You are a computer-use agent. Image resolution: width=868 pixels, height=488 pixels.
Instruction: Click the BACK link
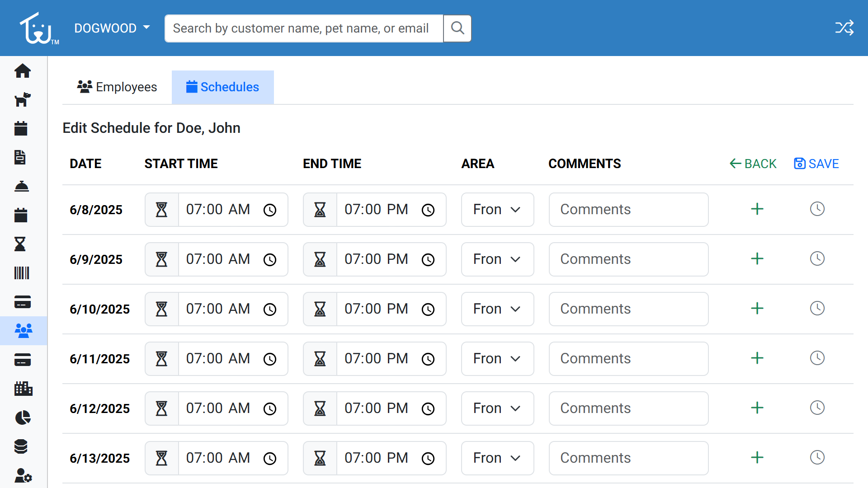pos(753,164)
